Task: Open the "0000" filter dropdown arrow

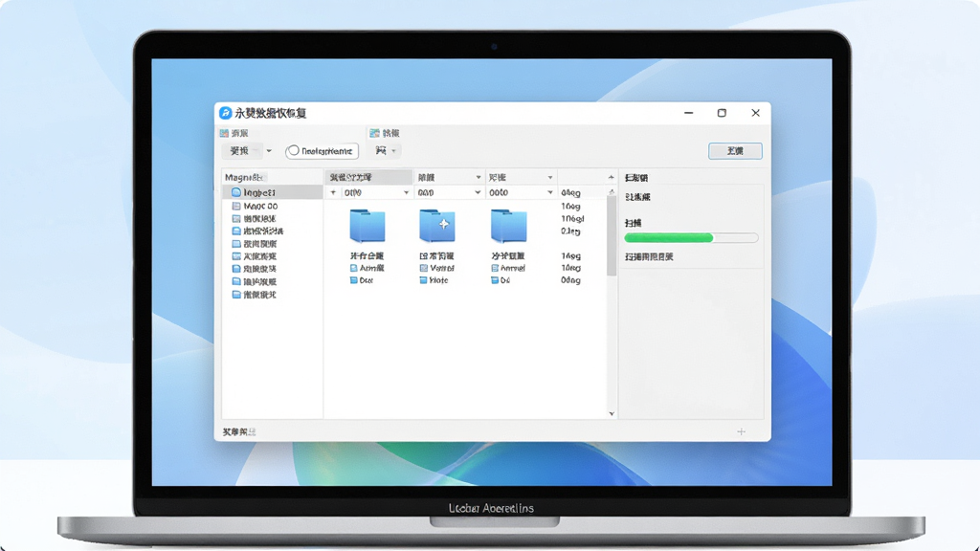Action: tap(406, 192)
